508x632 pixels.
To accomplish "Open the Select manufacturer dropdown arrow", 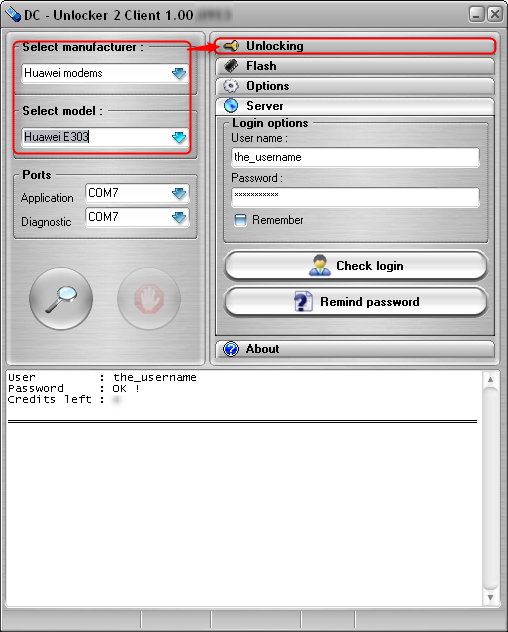I will (179, 73).
